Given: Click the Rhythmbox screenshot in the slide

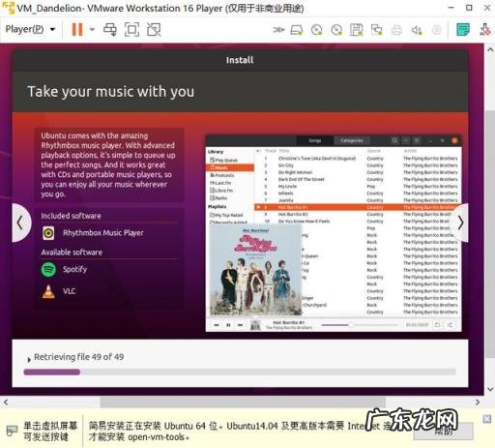Looking at the screenshot, I should click(x=334, y=233).
